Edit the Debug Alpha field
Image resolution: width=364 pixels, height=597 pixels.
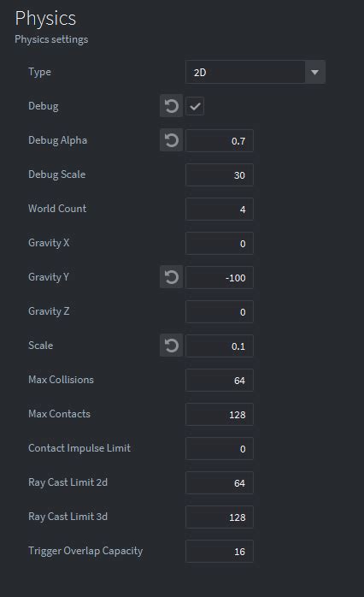pos(220,141)
